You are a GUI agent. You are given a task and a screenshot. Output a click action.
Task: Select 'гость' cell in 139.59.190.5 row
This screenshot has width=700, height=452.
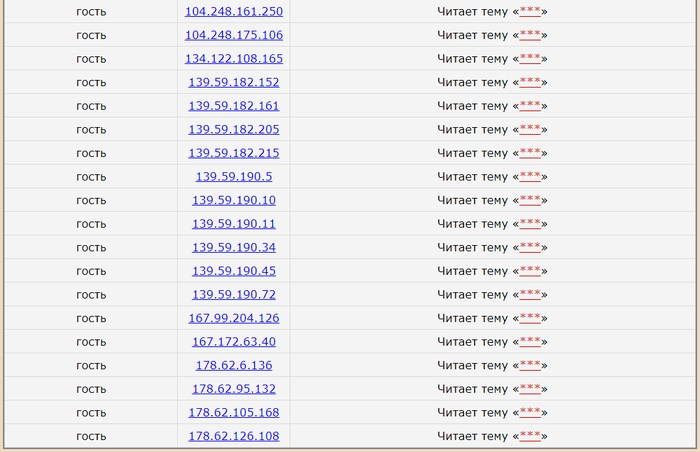point(91,177)
